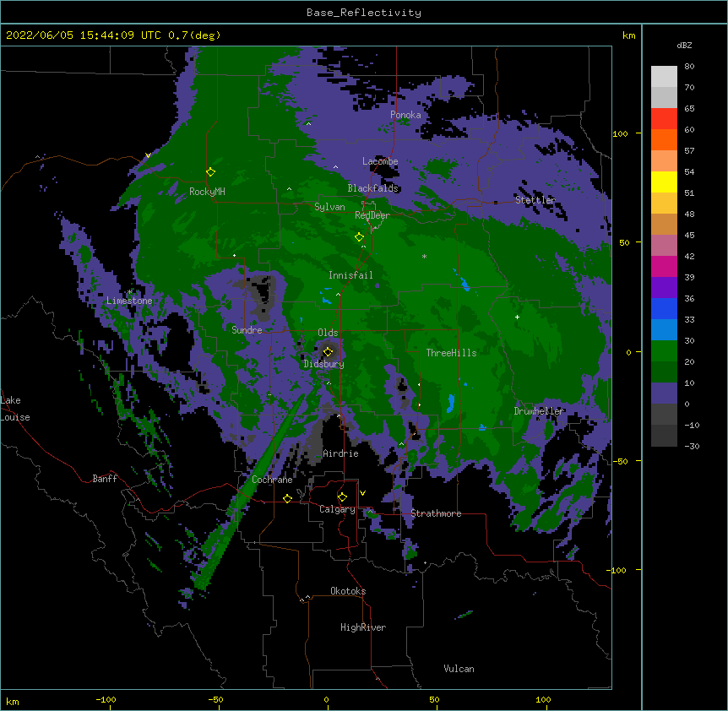Click the -50 tick label on the right axis
This screenshot has height=711, width=728.
click(x=620, y=461)
